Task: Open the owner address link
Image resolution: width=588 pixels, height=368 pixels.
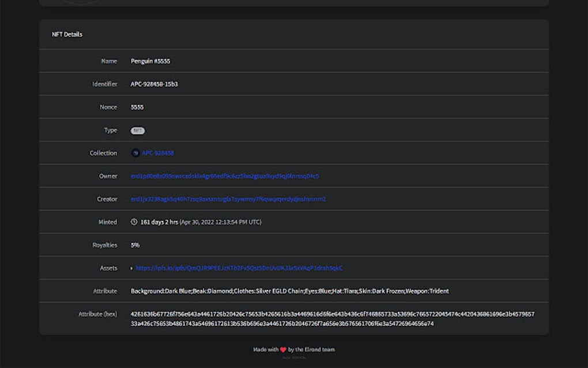Action: pyautogui.click(x=224, y=176)
